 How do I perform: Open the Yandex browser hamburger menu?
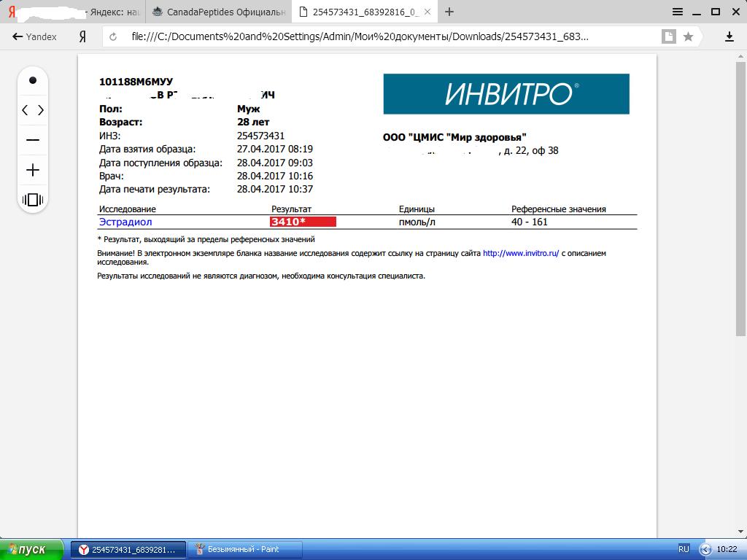(x=678, y=11)
